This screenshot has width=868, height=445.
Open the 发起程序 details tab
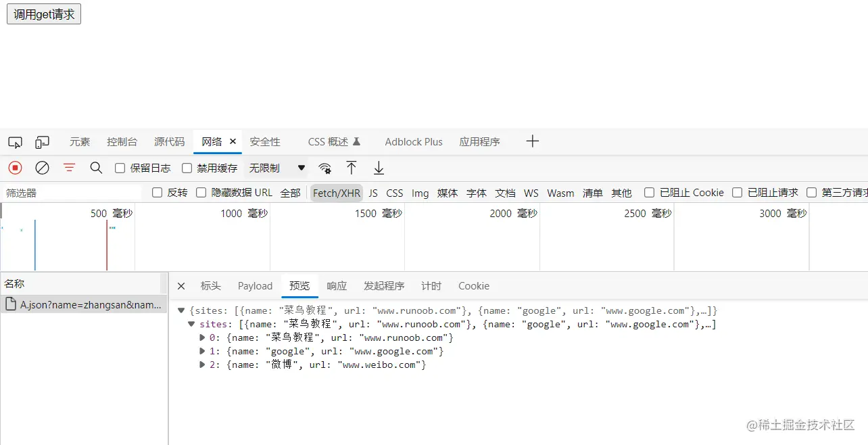(384, 286)
